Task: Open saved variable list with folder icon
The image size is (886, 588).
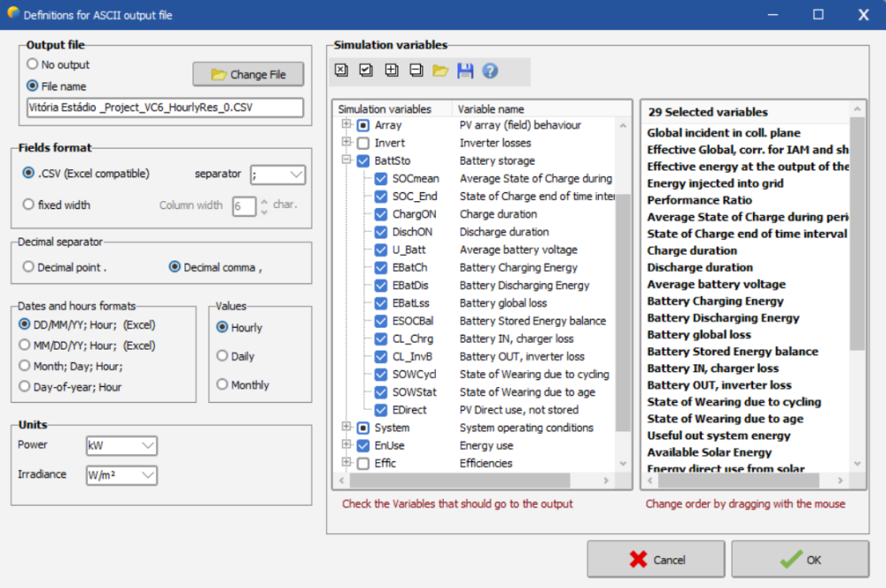Action: coord(440,71)
